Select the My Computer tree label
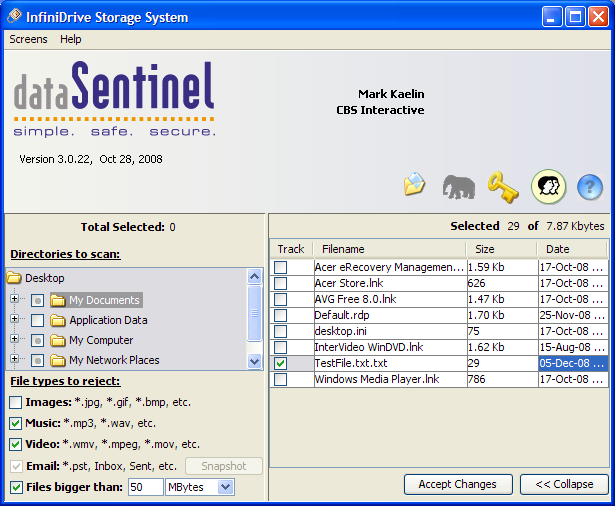Viewport: 615px width, 506px height. tap(101, 340)
